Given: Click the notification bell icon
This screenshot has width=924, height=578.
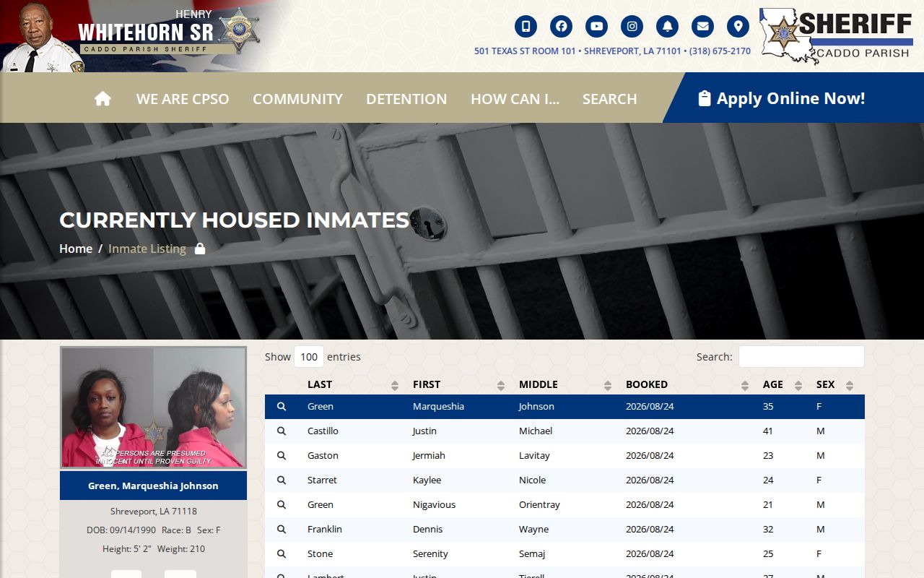Looking at the screenshot, I should coord(667,27).
